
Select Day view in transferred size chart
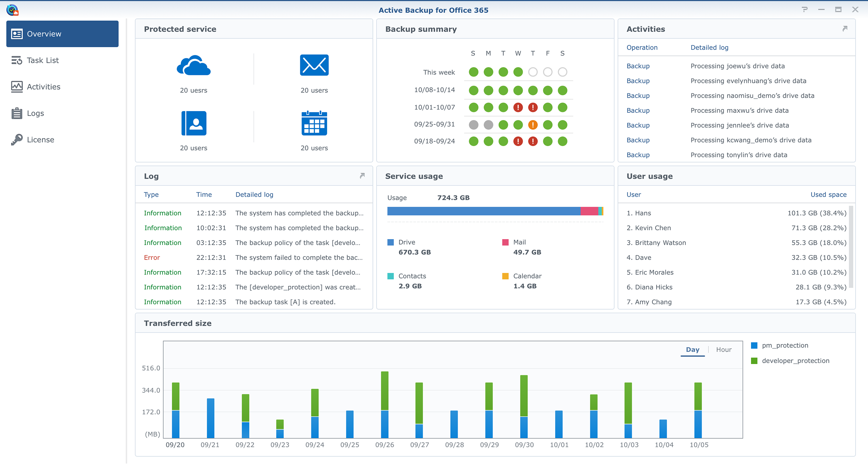pyautogui.click(x=692, y=350)
